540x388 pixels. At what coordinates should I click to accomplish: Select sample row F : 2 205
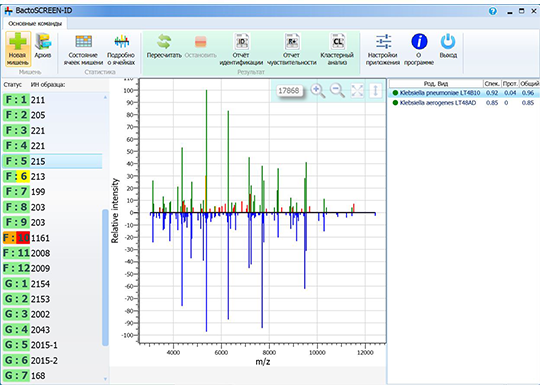coord(52,115)
